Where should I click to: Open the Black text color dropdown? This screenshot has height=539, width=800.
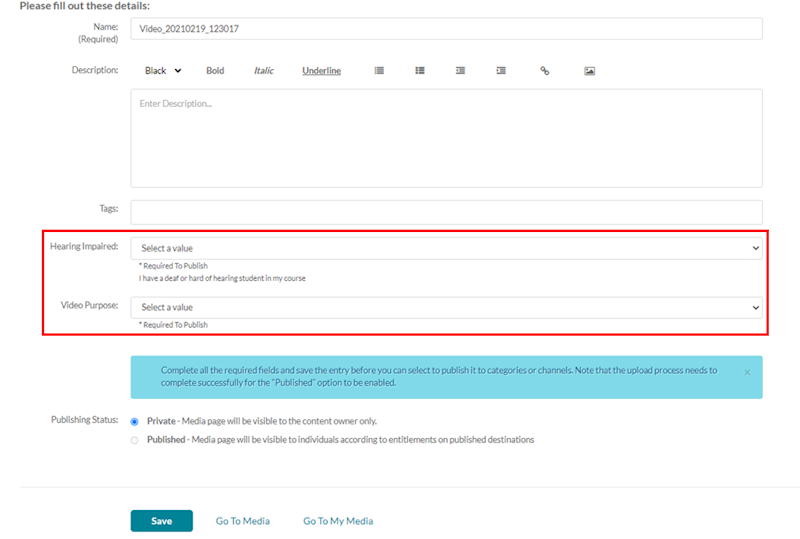[162, 71]
